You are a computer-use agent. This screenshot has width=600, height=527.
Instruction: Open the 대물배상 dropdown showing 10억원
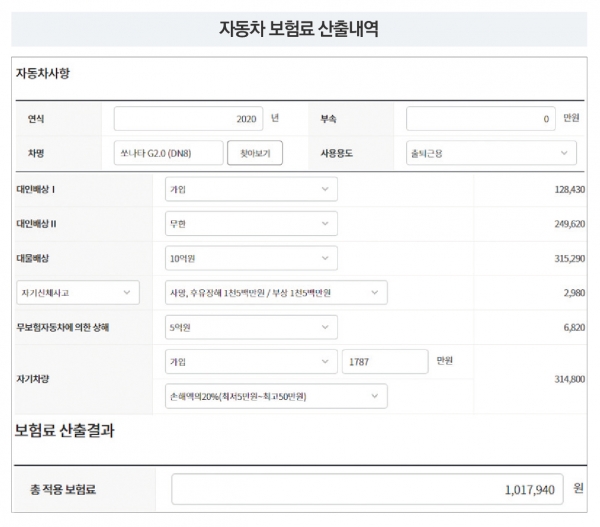[x=250, y=258]
